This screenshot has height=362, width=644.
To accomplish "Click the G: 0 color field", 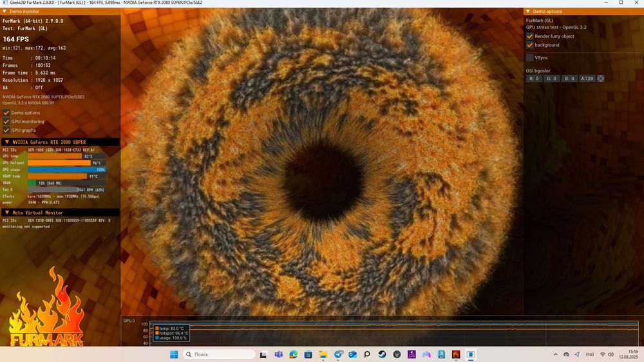I will pos(552,79).
